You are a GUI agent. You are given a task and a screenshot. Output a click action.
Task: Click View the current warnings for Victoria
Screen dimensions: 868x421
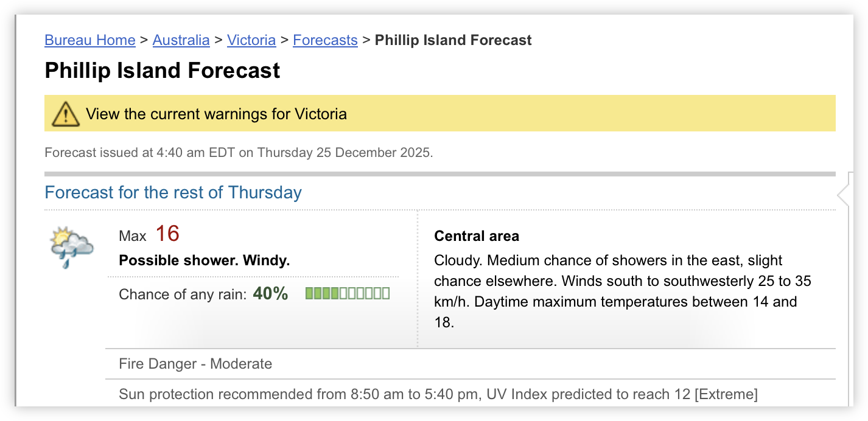[x=217, y=113]
